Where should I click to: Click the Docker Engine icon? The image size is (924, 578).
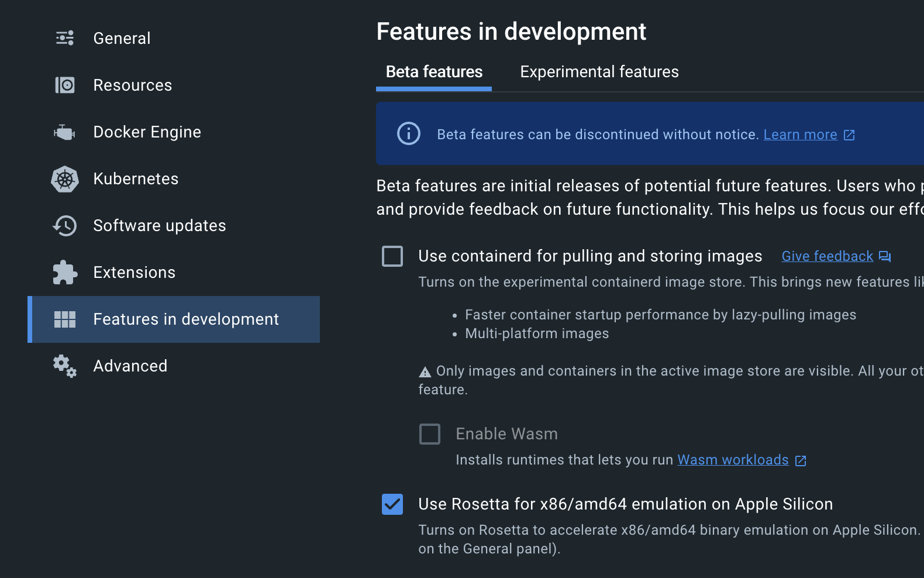click(65, 132)
